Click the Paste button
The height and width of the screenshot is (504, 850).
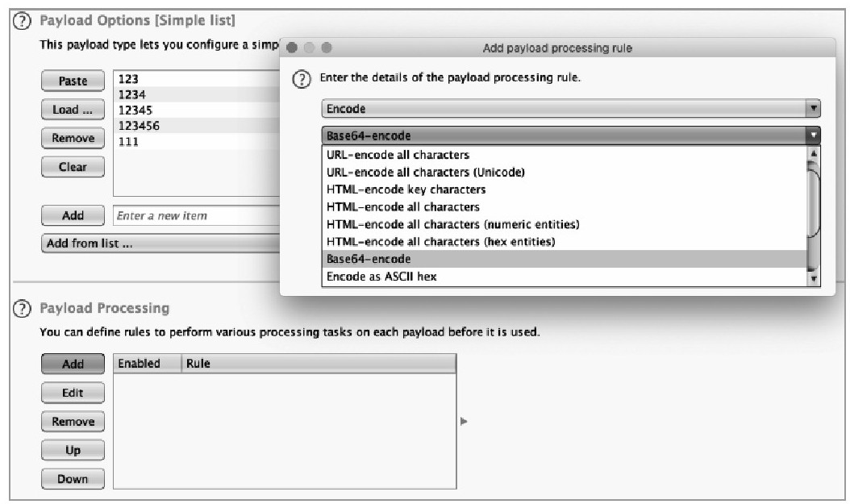pyautogui.click(x=73, y=81)
